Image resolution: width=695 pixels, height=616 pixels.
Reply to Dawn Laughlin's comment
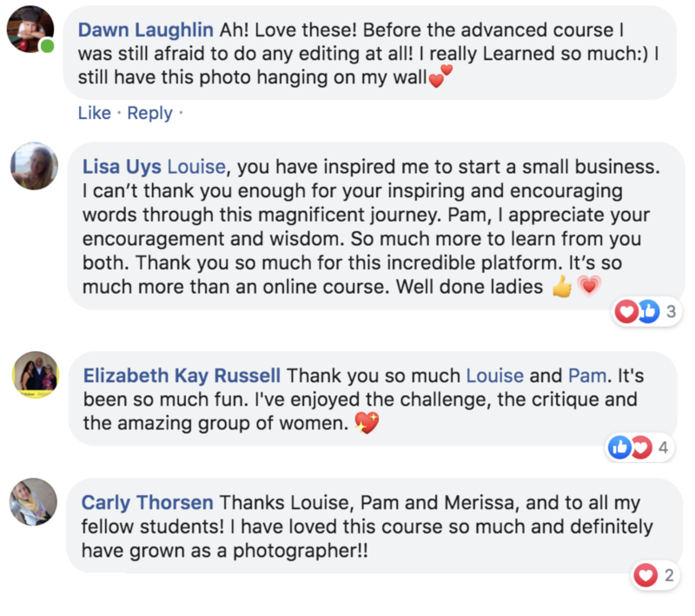(x=149, y=113)
